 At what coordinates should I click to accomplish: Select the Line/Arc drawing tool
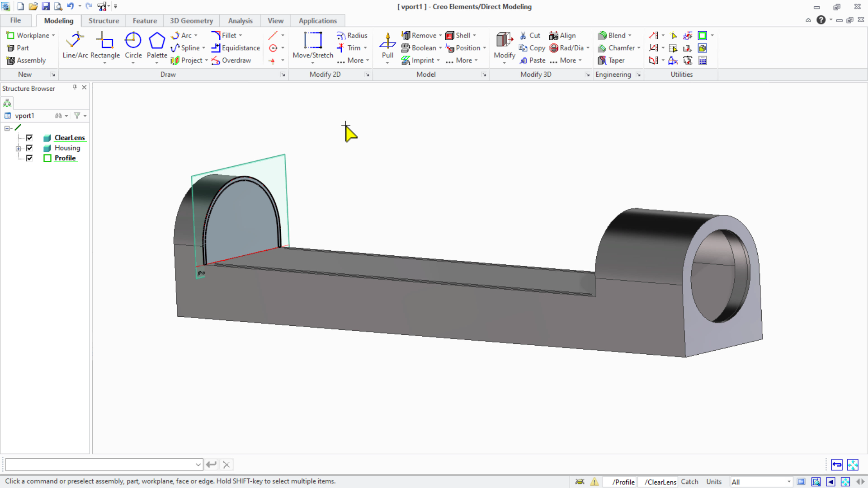(x=75, y=46)
